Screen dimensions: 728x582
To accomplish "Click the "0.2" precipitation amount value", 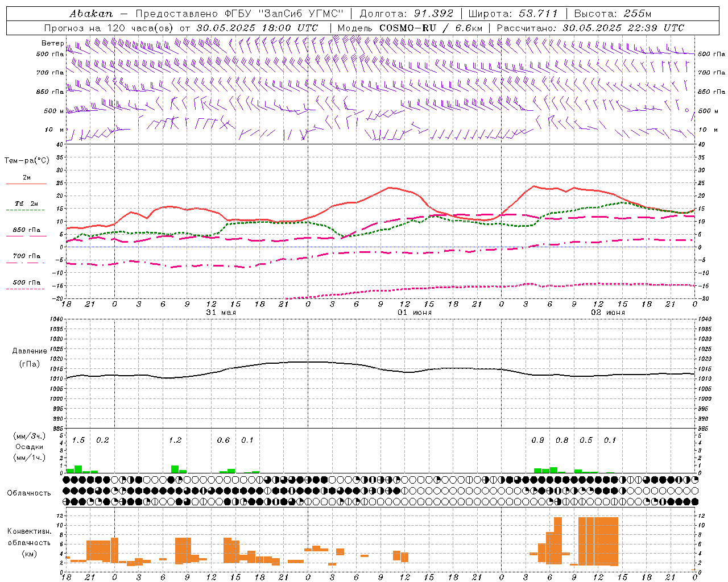I will coord(102,440).
